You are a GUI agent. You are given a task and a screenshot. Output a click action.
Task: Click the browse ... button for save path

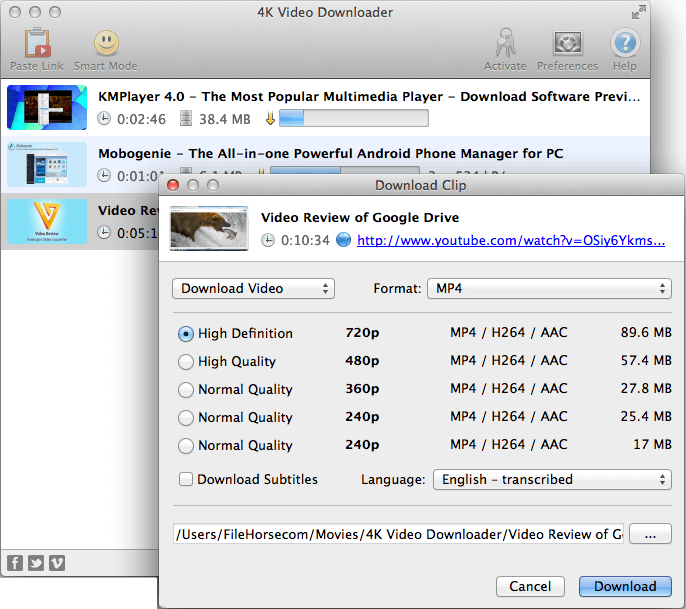pos(650,534)
